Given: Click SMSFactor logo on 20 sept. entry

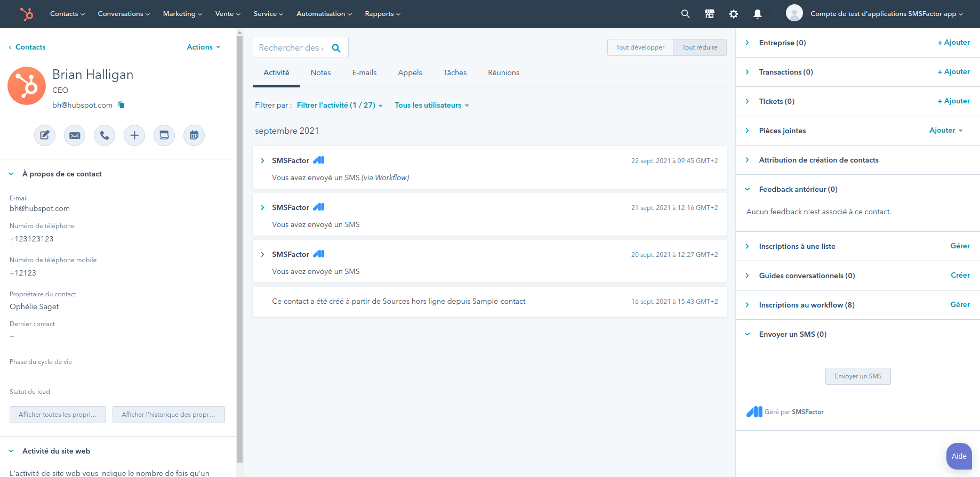Looking at the screenshot, I should [x=319, y=254].
